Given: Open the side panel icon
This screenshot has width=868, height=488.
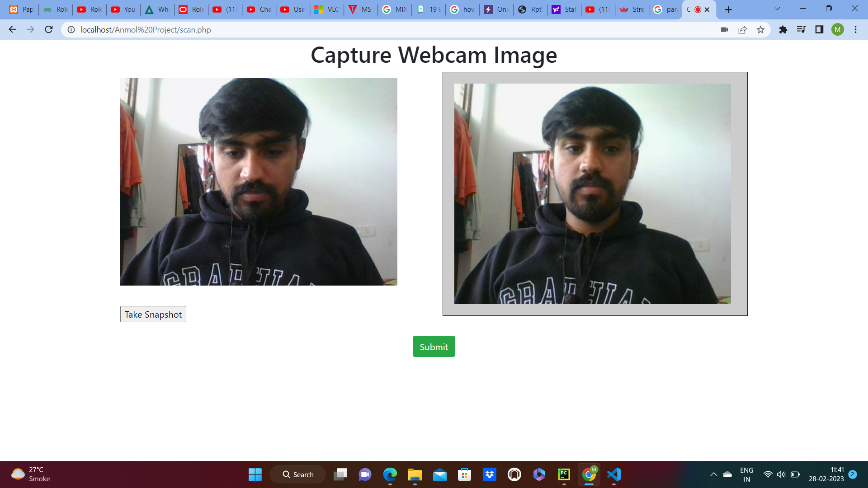Looking at the screenshot, I should 819,29.
